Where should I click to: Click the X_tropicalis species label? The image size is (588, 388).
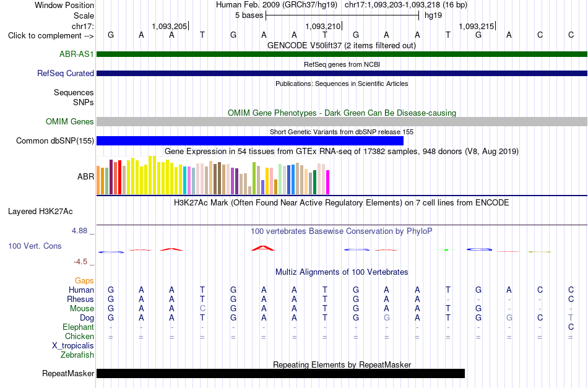pyautogui.click(x=73, y=346)
